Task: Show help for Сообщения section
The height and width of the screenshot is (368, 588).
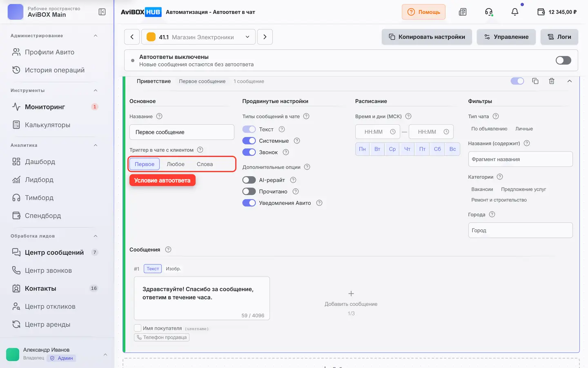Action: 168,249
